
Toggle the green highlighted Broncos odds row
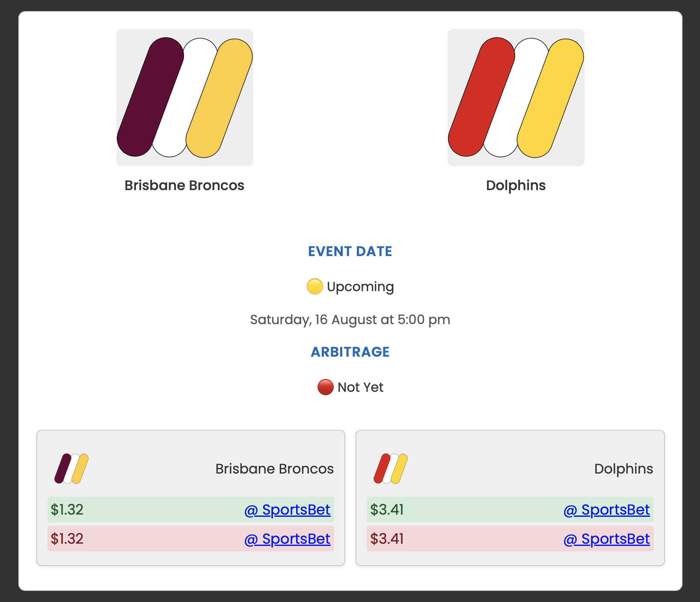(x=191, y=510)
